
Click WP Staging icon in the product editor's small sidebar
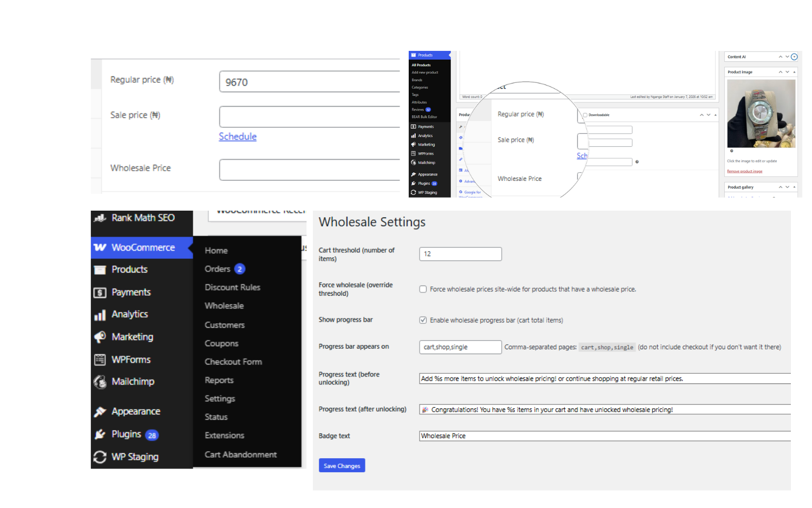414,192
